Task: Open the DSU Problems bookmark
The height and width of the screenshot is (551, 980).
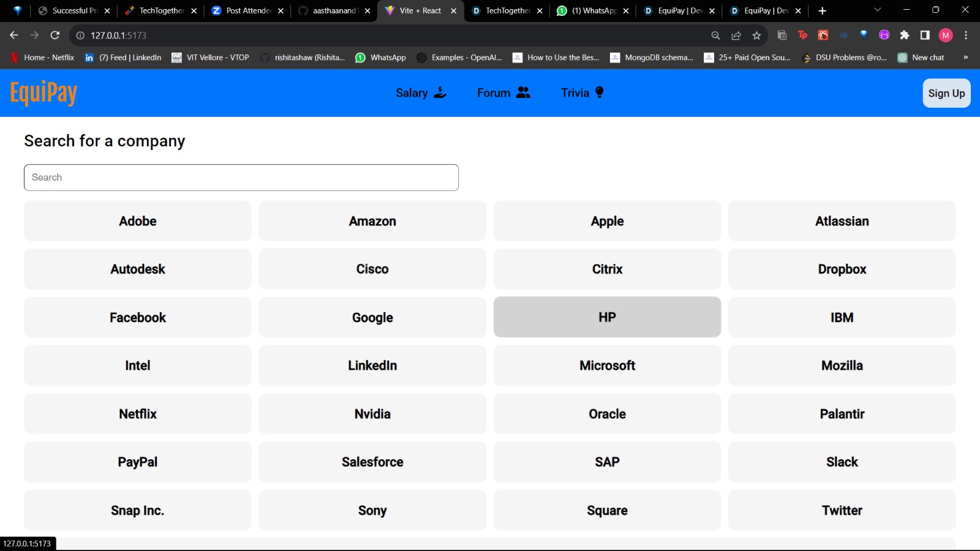Action: pos(843,58)
